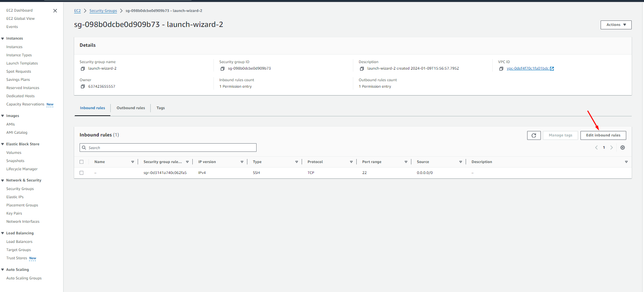Open Reserved Instances in sidebar

[x=23, y=88]
